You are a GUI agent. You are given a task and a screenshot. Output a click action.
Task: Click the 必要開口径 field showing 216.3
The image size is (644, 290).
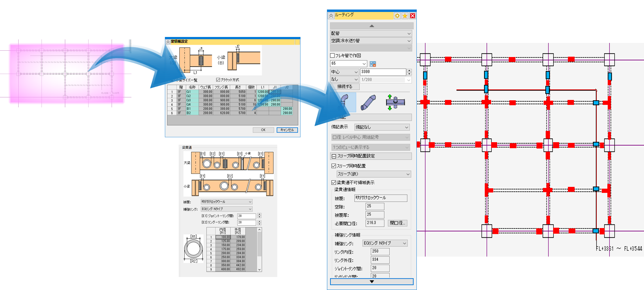[x=375, y=223]
